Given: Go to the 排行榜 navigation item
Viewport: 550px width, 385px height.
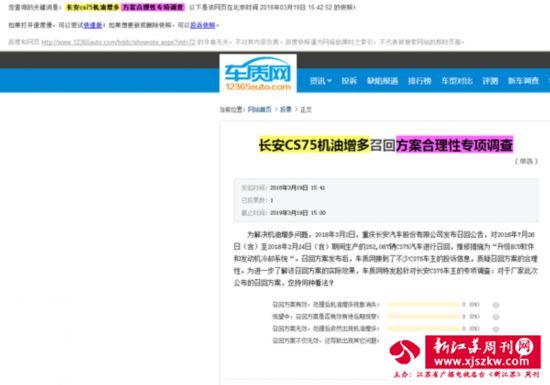Looking at the screenshot, I should 420,81.
